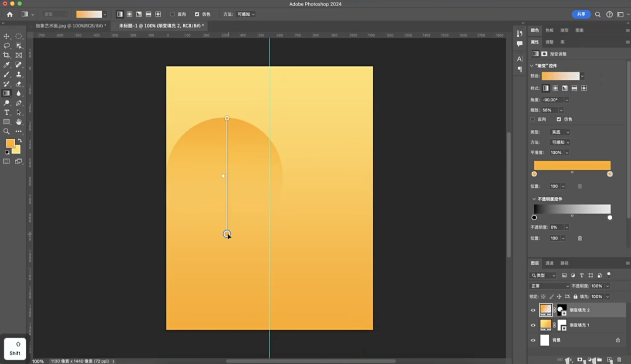631x364 pixels.
Task: Select the Crop tool
Action: click(x=7, y=55)
